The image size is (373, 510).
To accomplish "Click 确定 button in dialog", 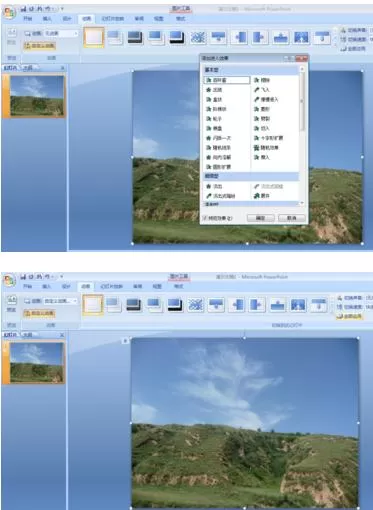I will [x=261, y=218].
